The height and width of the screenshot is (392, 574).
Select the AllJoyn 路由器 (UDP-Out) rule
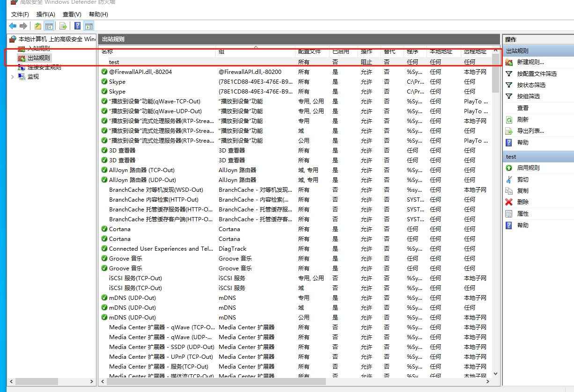[296, 180]
